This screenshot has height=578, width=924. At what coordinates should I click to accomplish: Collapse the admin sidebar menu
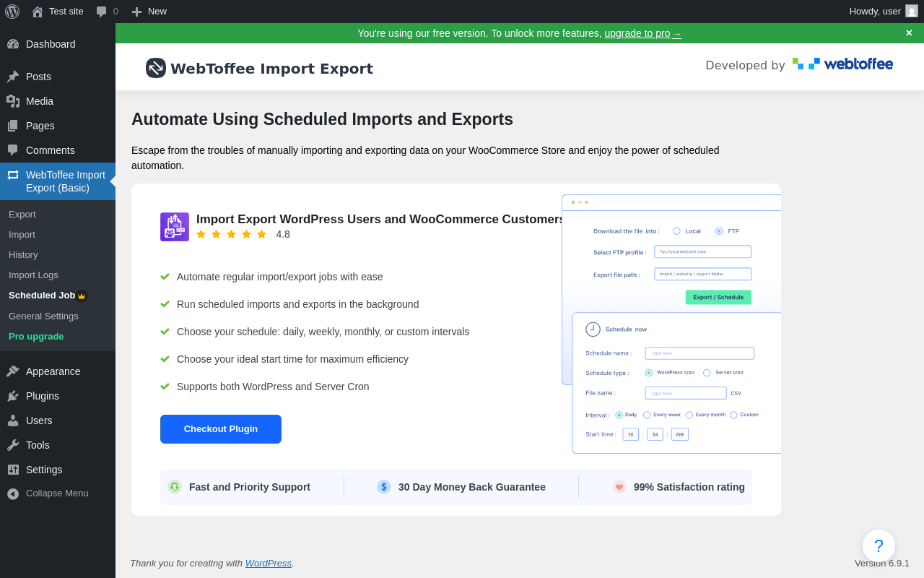click(58, 493)
